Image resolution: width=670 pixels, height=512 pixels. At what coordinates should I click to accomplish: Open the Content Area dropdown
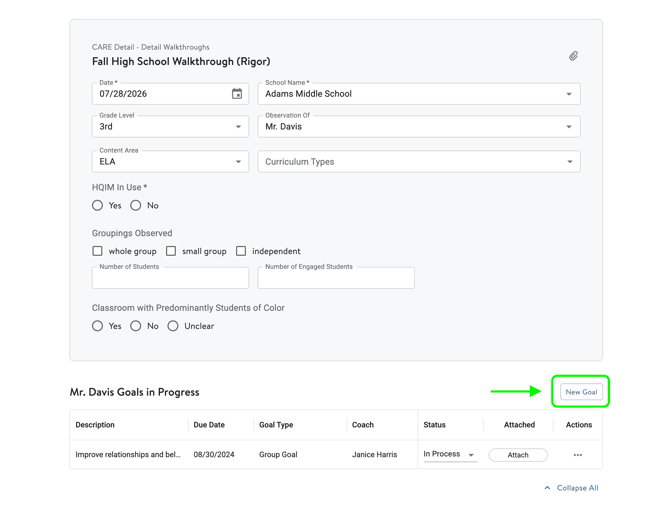(170, 162)
